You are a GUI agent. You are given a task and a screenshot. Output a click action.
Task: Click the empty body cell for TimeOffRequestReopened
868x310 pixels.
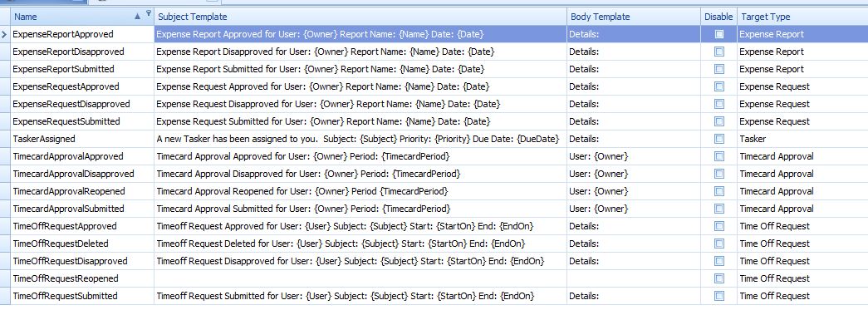click(634, 278)
